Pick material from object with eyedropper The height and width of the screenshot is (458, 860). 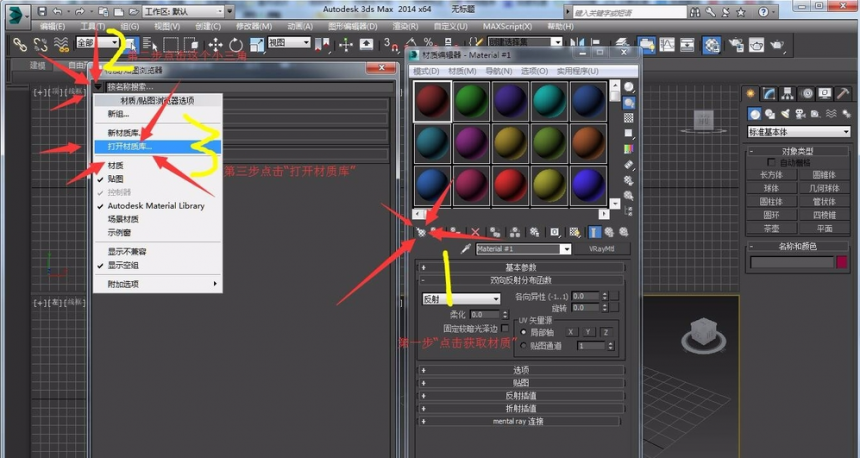point(466,249)
